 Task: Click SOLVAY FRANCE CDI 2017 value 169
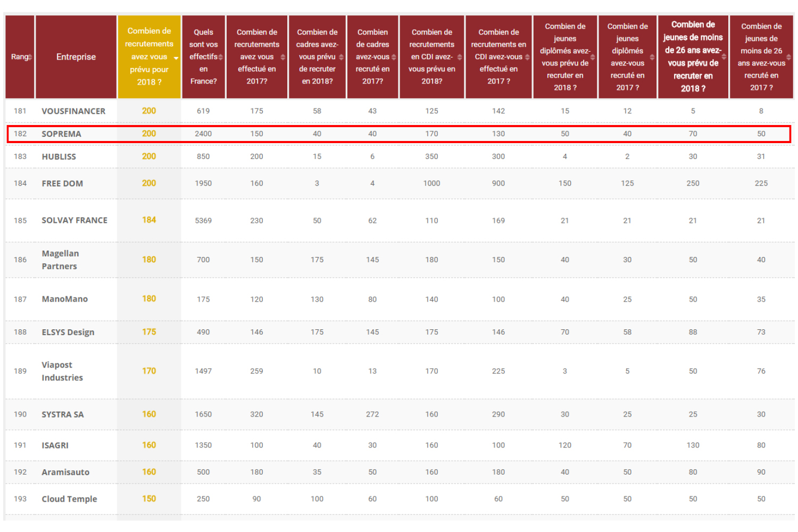(x=498, y=220)
